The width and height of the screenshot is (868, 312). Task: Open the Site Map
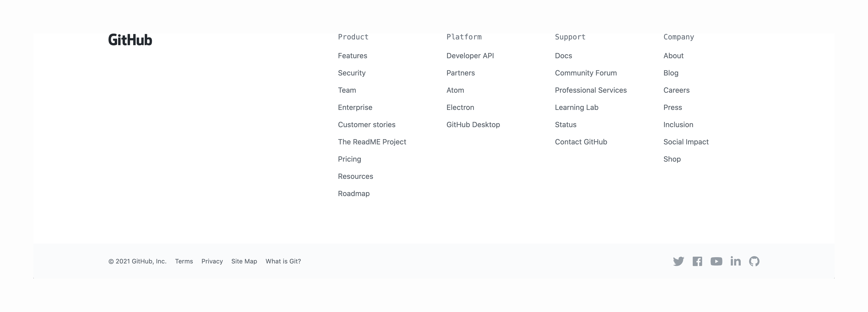point(244,261)
